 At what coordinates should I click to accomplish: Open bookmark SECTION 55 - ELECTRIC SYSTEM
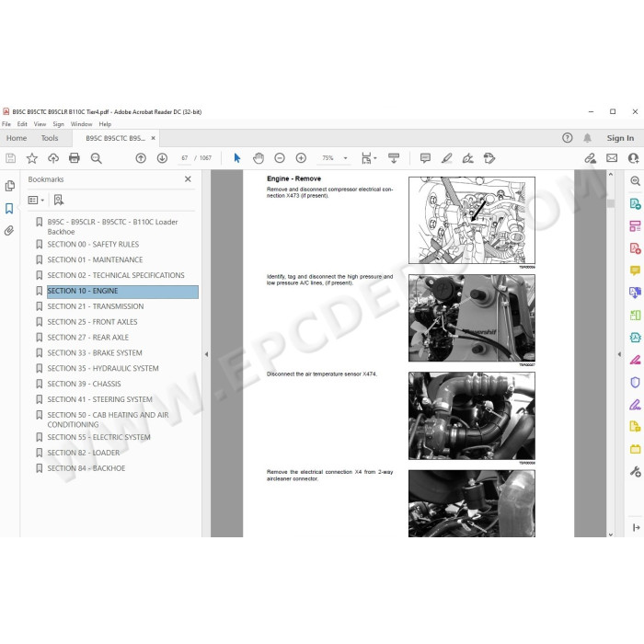98,437
